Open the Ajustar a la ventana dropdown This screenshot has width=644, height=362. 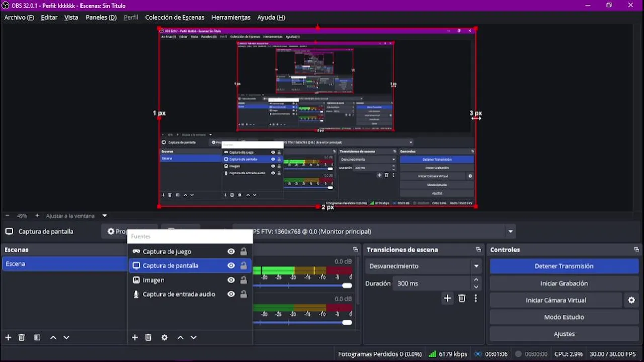tap(76, 216)
